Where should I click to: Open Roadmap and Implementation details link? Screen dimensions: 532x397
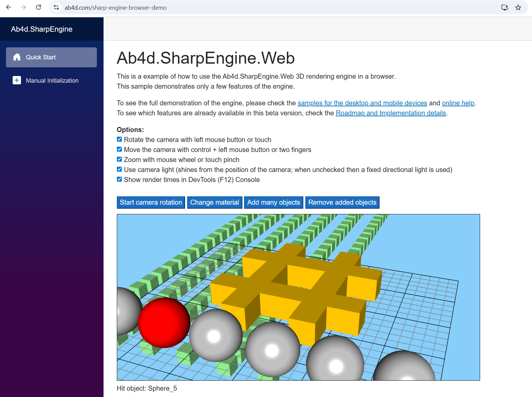391,113
